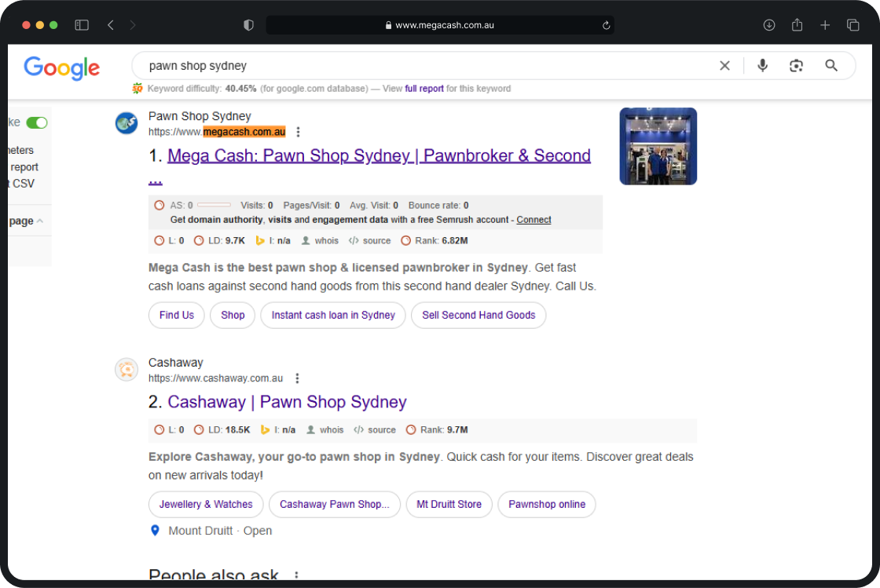Reload the page via address bar refresh icon

point(606,25)
